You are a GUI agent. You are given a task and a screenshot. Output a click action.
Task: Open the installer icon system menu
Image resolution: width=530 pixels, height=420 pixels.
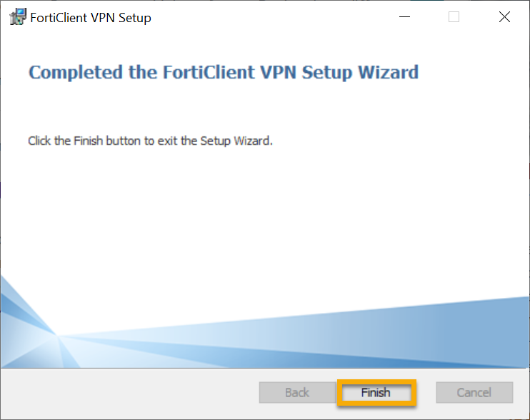click(16, 18)
